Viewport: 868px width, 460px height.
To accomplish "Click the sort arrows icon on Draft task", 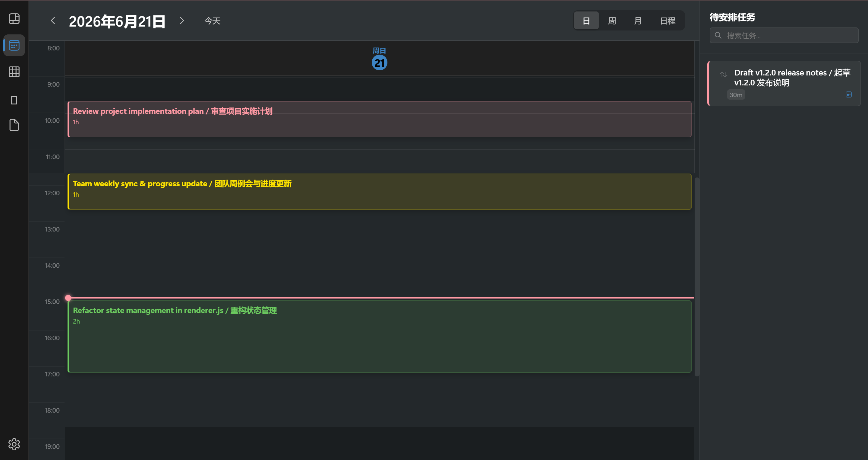I will (724, 75).
